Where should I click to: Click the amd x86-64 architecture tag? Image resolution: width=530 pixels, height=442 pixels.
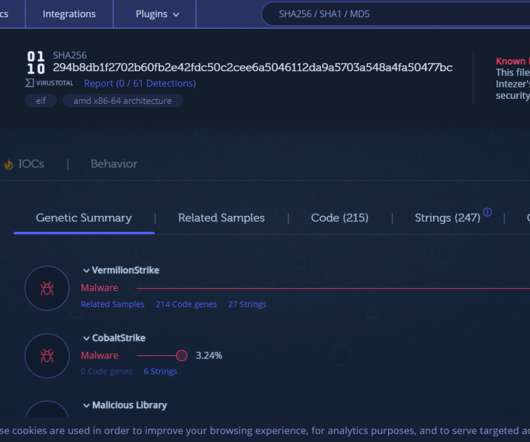pos(123,101)
